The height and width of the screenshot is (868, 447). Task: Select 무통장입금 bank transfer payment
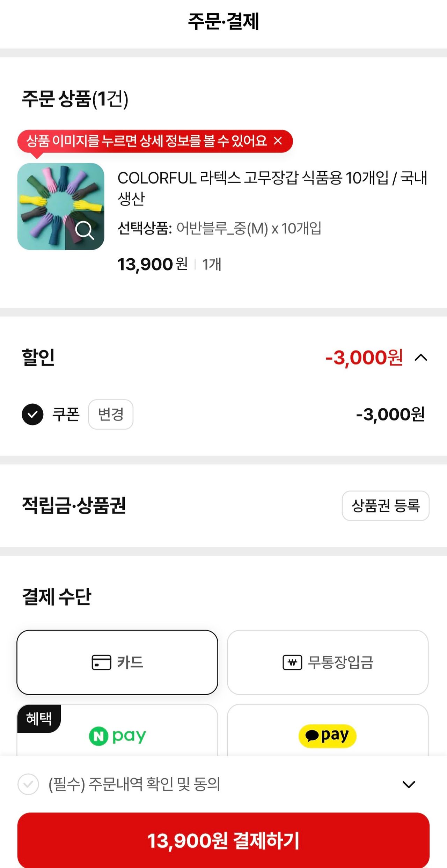pyautogui.click(x=328, y=662)
